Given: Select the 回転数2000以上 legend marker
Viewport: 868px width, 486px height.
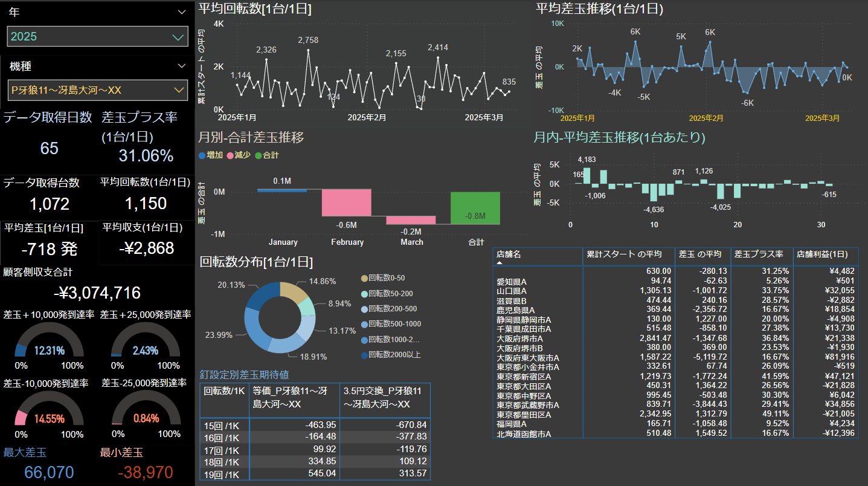Looking at the screenshot, I should pos(364,355).
